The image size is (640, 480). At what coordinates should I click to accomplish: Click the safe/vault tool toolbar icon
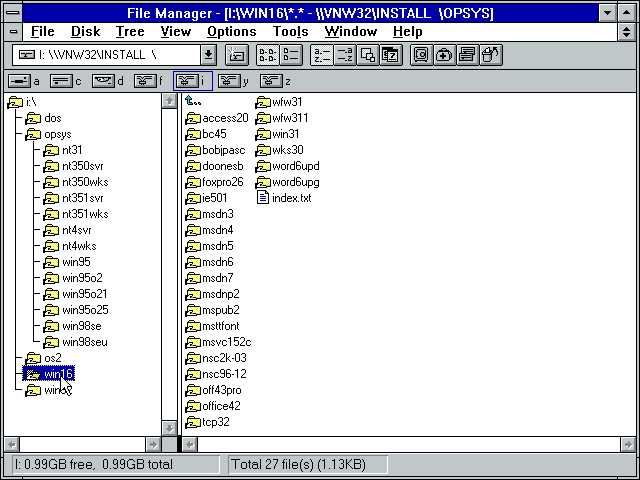tap(422, 55)
